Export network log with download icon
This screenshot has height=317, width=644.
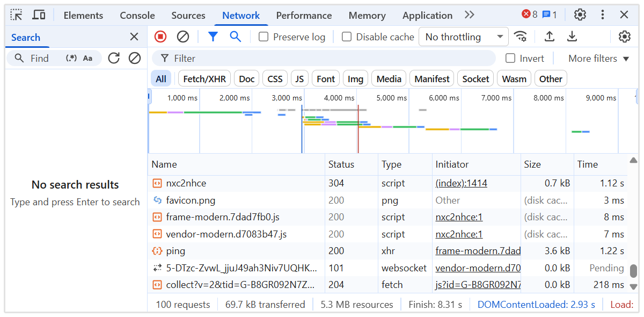tap(572, 37)
